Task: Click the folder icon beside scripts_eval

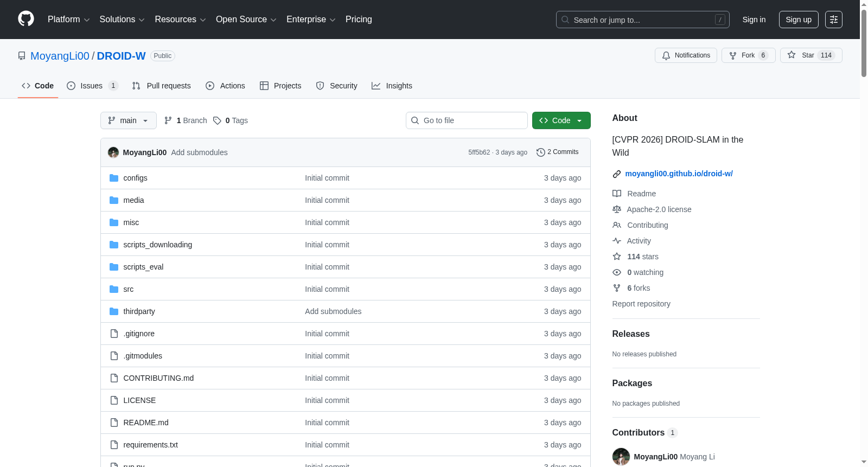Action: (x=114, y=267)
